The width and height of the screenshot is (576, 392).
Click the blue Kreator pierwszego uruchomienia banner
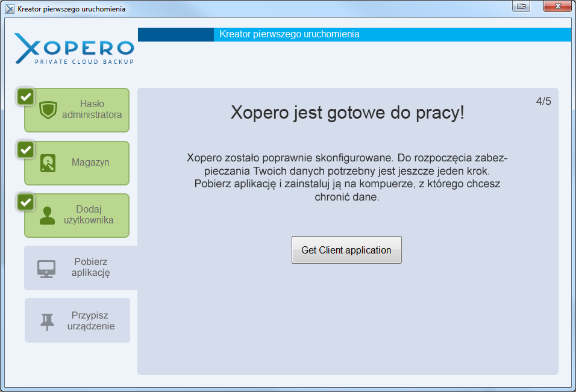(354, 34)
